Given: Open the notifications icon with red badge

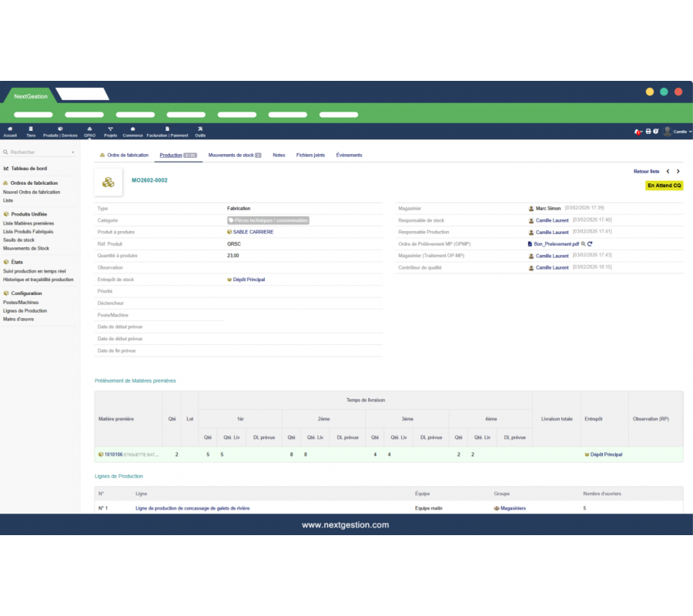Looking at the screenshot, I should coord(638,132).
